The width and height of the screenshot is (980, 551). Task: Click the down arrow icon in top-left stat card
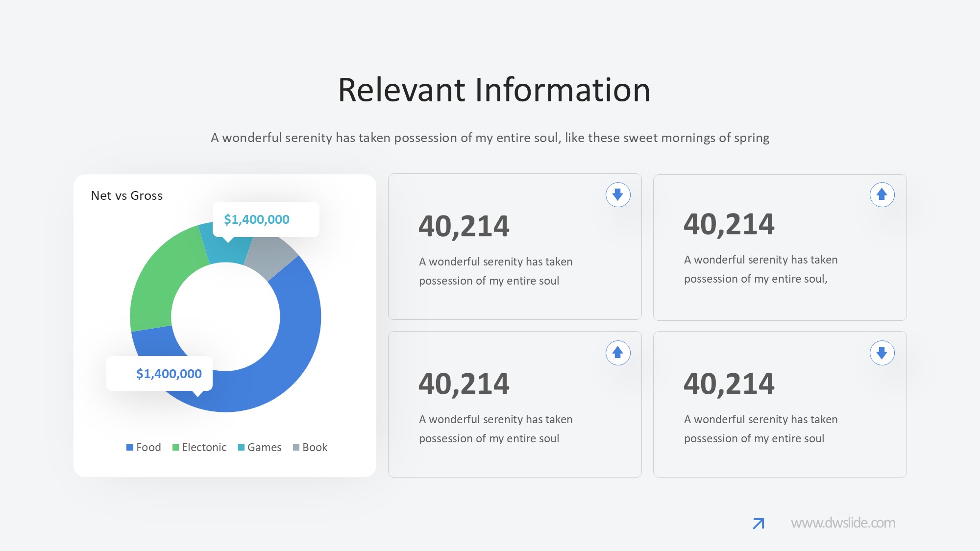point(617,195)
